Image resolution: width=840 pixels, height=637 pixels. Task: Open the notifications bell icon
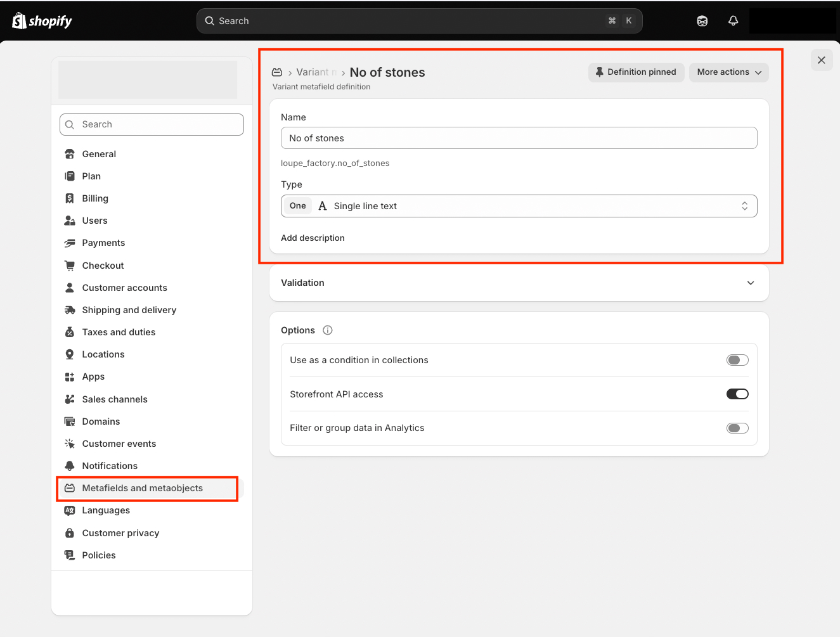(733, 21)
